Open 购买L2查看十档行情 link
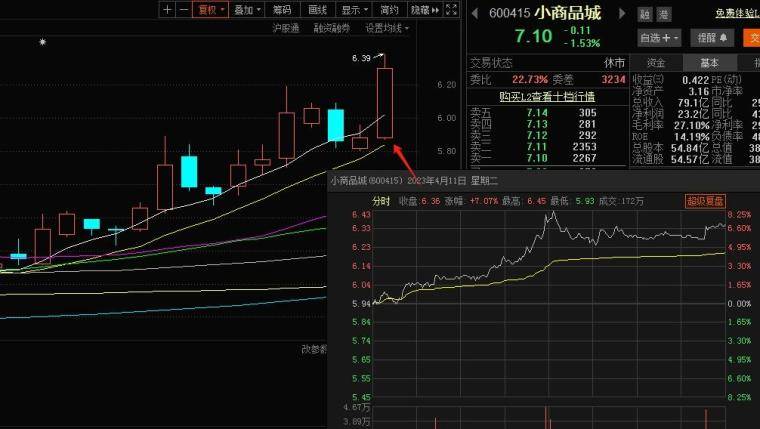760x429 pixels. (x=547, y=96)
